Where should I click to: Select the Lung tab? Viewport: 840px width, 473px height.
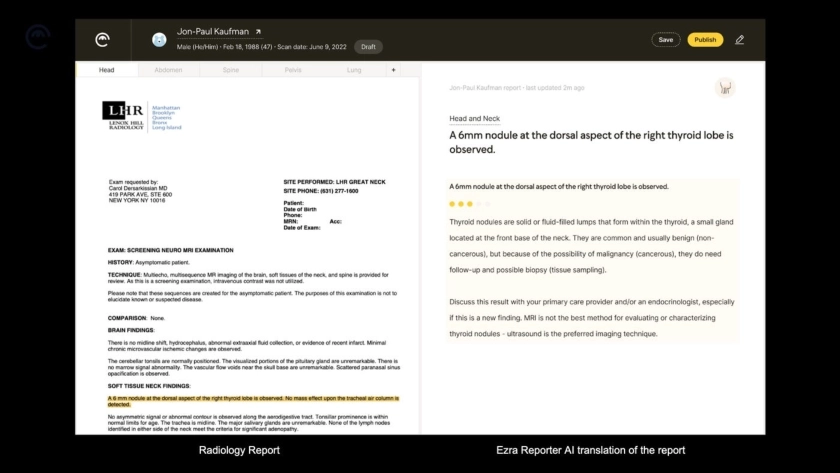click(x=354, y=70)
